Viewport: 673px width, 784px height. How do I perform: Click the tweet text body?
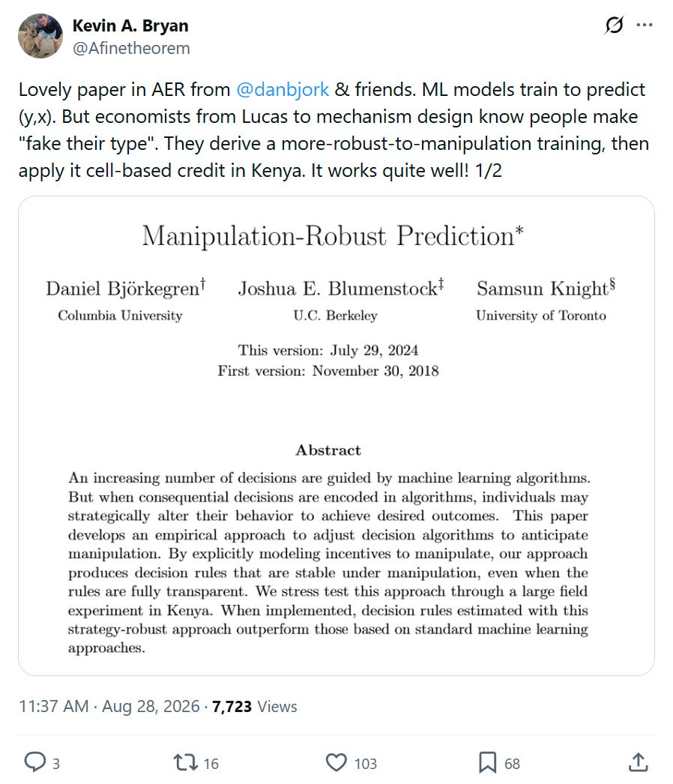[334, 130]
